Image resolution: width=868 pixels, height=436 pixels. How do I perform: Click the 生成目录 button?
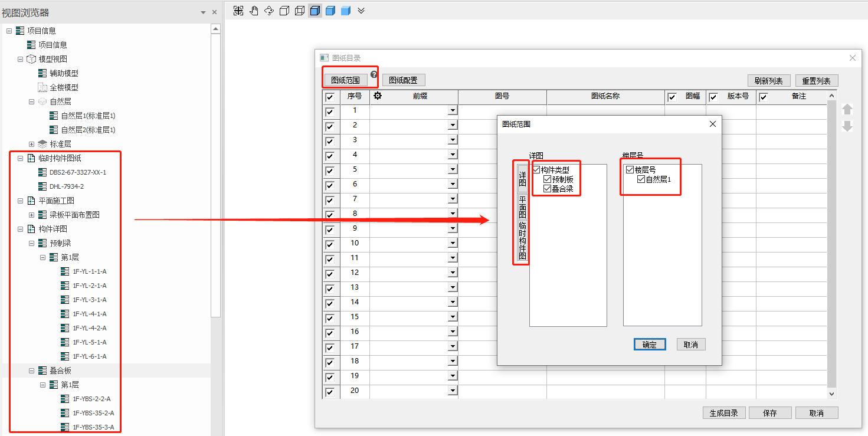tap(724, 413)
